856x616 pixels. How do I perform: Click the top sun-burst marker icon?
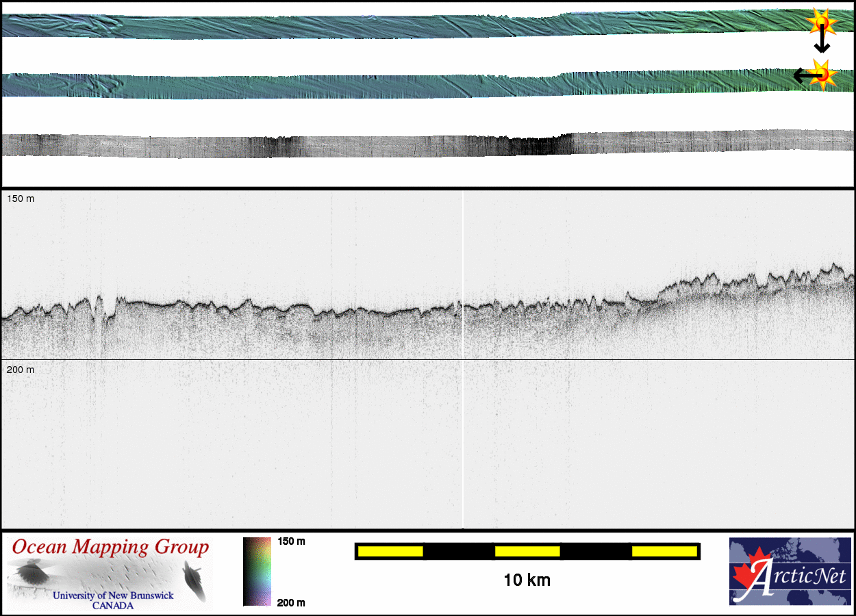click(821, 23)
